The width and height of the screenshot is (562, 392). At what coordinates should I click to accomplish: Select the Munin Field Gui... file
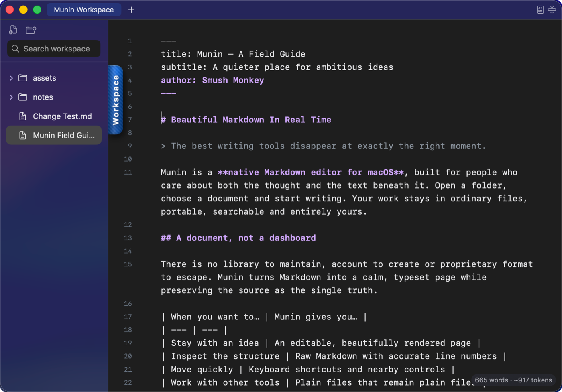(54, 136)
